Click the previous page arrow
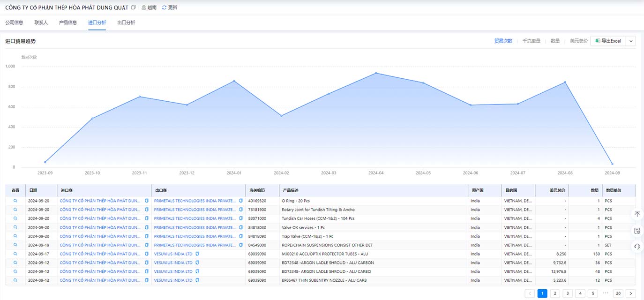This screenshot has height=300, width=644. click(x=530, y=293)
